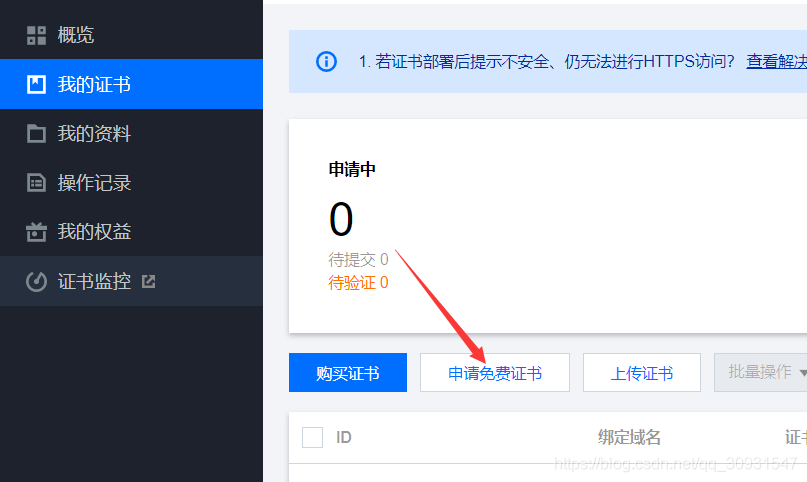The height and width of the screenshot is (482, 807).
Task: Tick the select-all checkbox next to ID
Action: pyautogui.click(x=312, y=437)
